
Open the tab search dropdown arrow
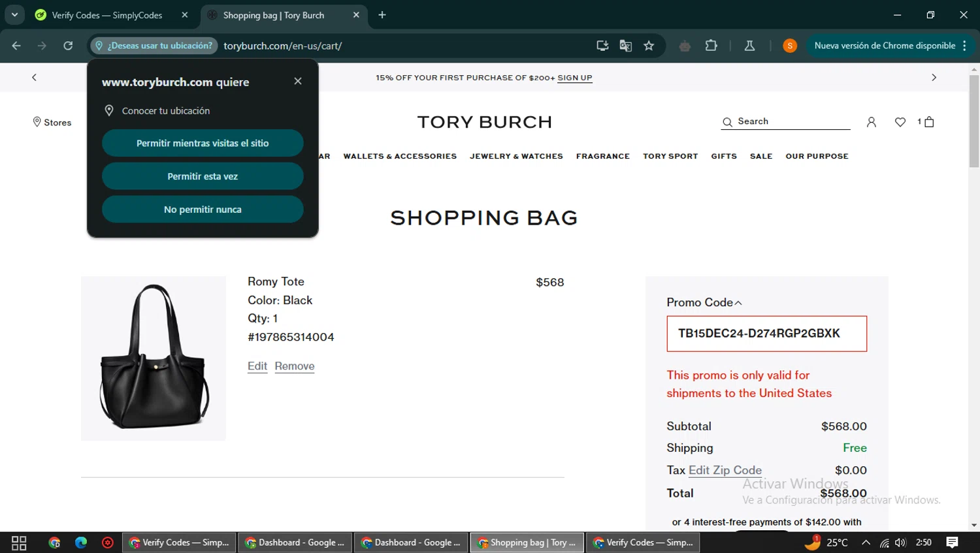[x=14, y=15]
